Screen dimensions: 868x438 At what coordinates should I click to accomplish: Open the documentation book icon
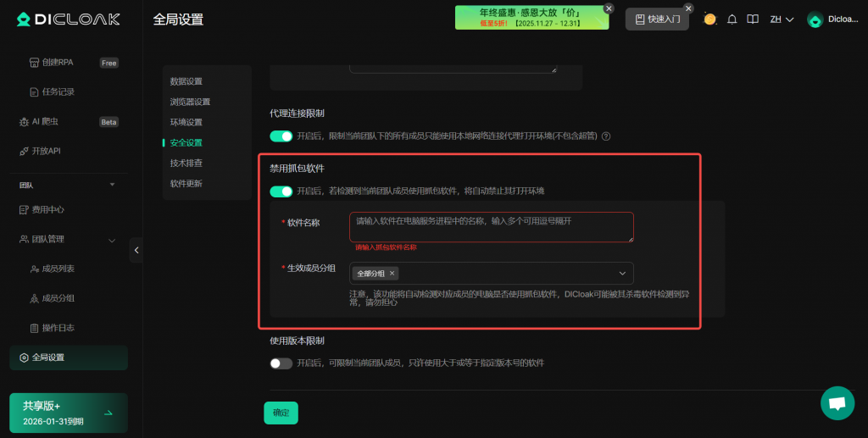(x=752, y=19)
